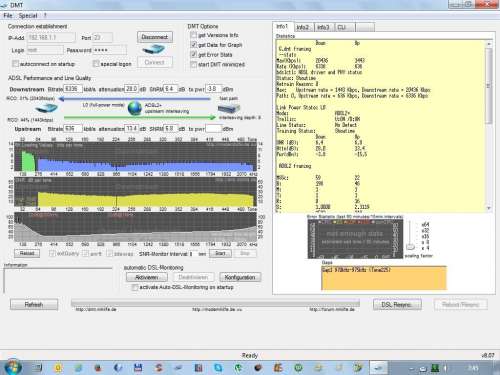Click the save disk taskbar icon
Viewport: 500px width, 375px height.
138,368
